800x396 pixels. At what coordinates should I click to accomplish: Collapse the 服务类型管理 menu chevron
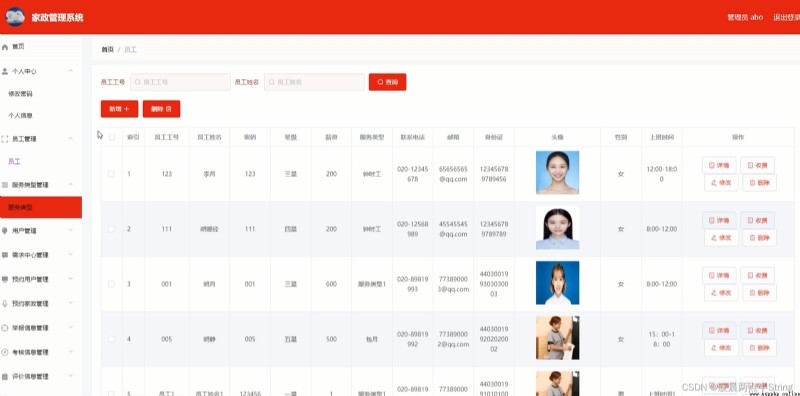point(70,184)
